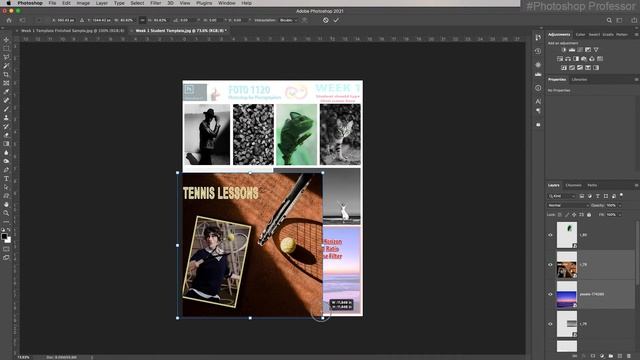Select the Eraser tool
This screenshot has width=640, height=360.
tap(6, 135)
